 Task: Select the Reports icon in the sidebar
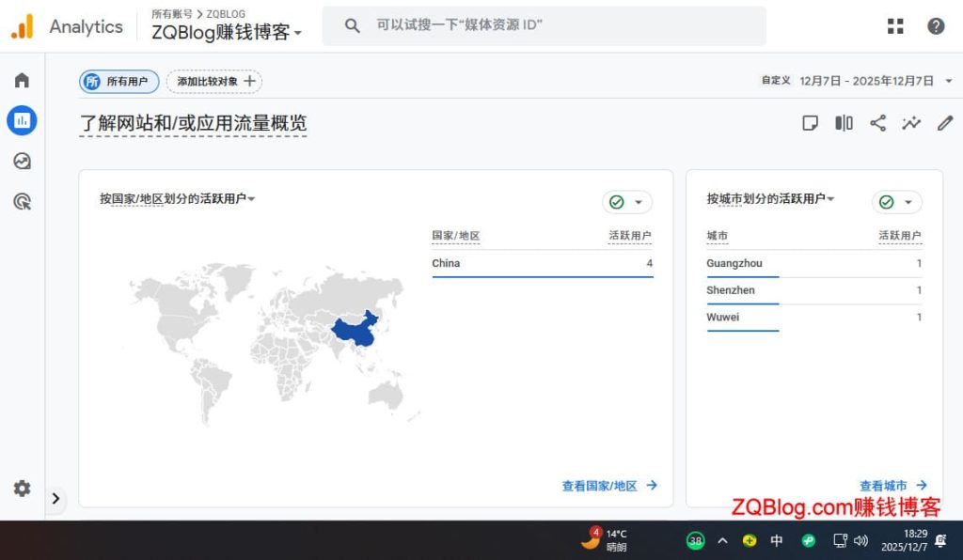(21, 120)
